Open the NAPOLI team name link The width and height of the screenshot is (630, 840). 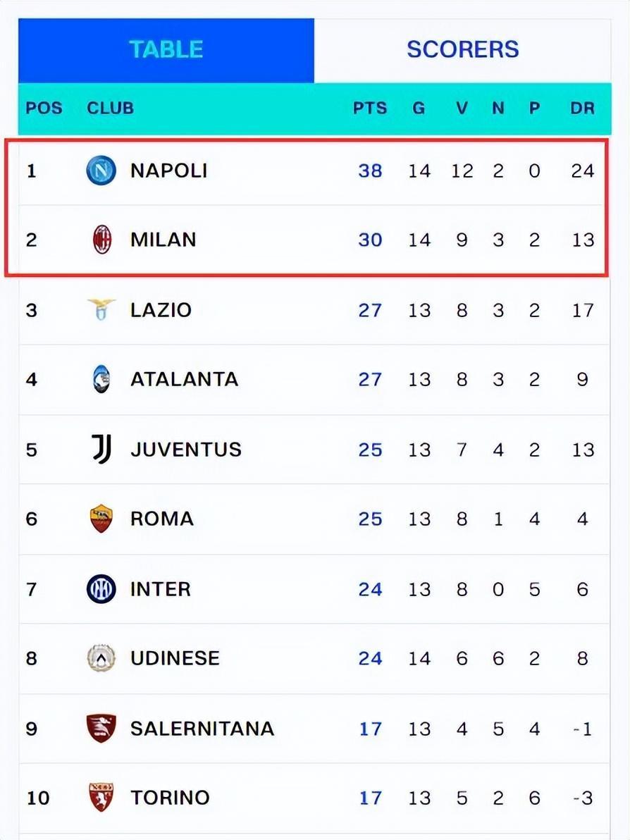pos(168,171)
